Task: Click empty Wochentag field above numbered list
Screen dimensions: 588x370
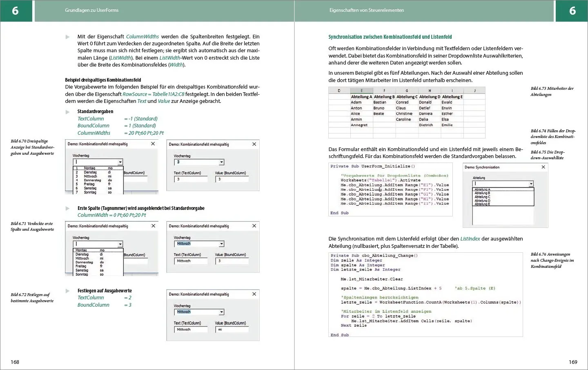Action: (98, 162)
